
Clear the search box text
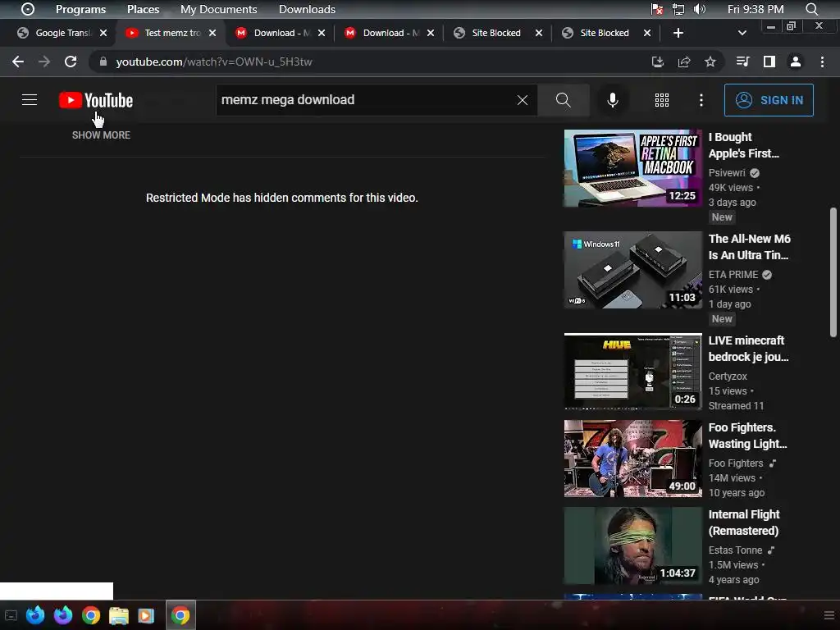tap(523, 99)
